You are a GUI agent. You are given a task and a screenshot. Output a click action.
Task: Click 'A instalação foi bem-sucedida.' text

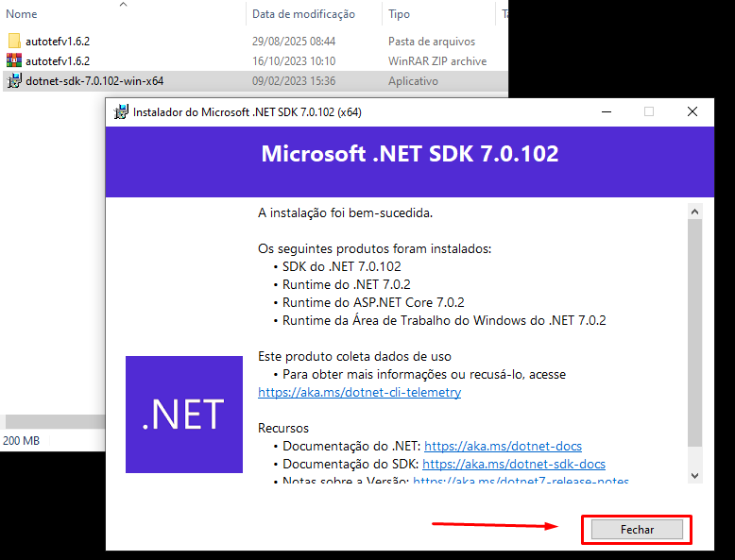click(x=345, y=212)
